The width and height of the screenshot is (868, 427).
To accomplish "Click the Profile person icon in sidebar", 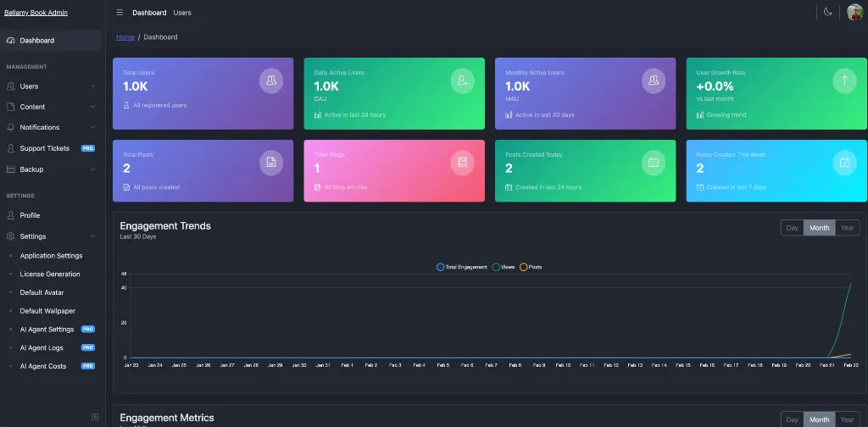I will pos(10,215).
